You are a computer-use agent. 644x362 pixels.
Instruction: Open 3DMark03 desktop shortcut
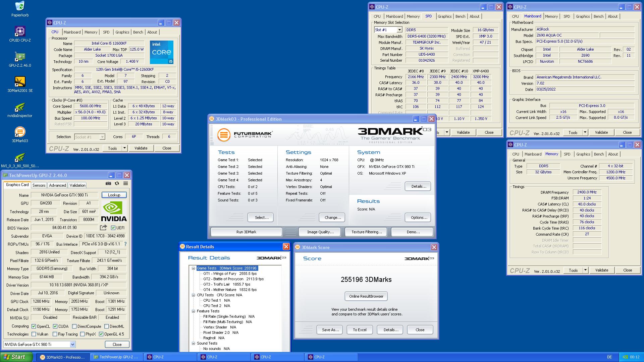click(20, 134)
